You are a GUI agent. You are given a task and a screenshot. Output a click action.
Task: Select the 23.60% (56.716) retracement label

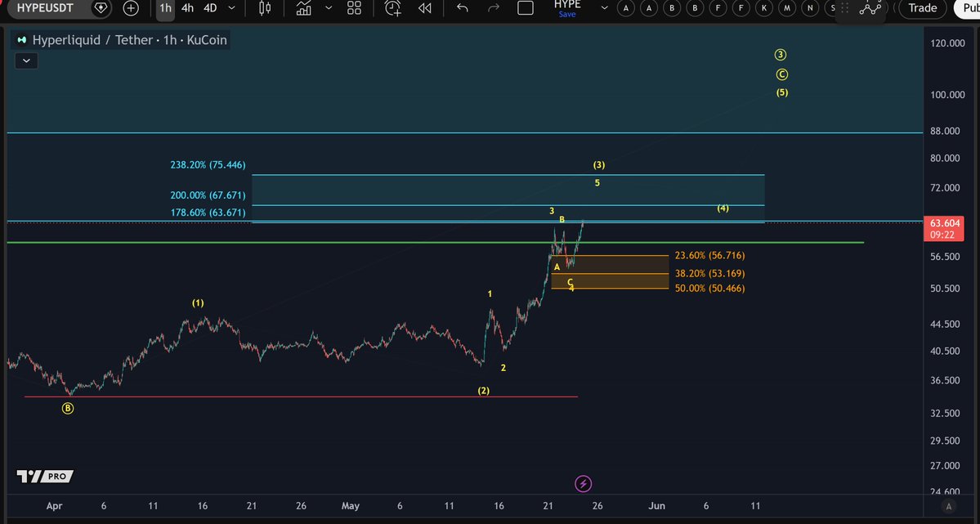(x=709, y=256)
